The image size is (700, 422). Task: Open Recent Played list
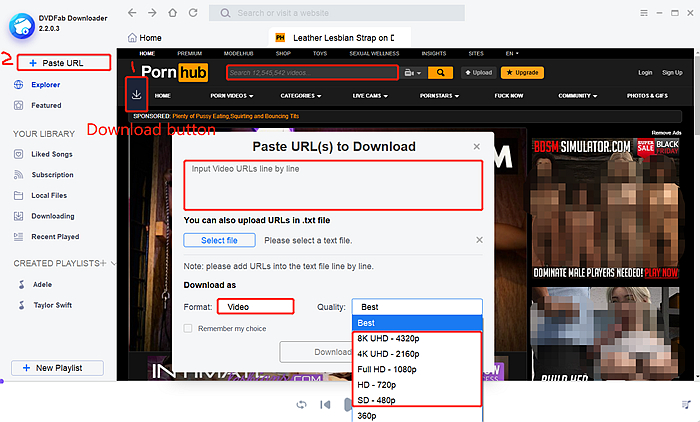(x=55, y=237)
